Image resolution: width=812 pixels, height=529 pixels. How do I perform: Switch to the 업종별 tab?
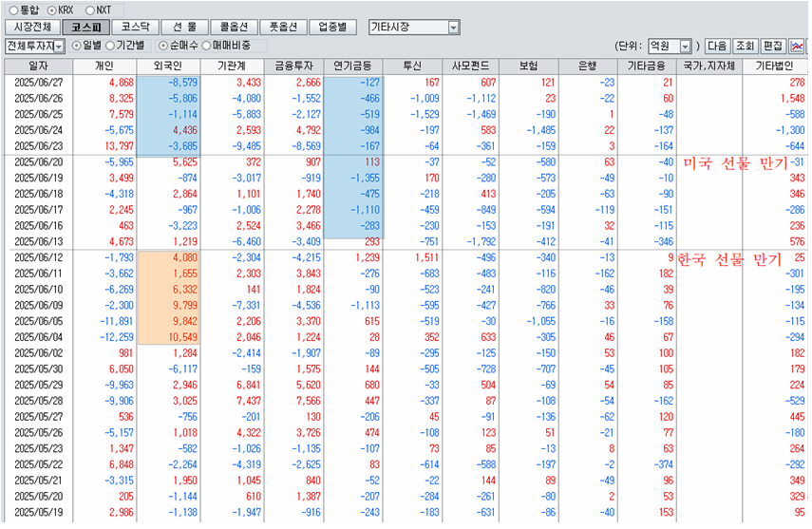coord(332,27)
